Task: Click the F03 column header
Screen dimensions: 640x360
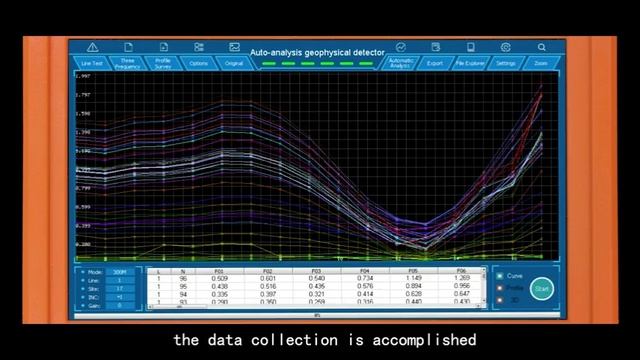Action: click(x=316, y=271)
